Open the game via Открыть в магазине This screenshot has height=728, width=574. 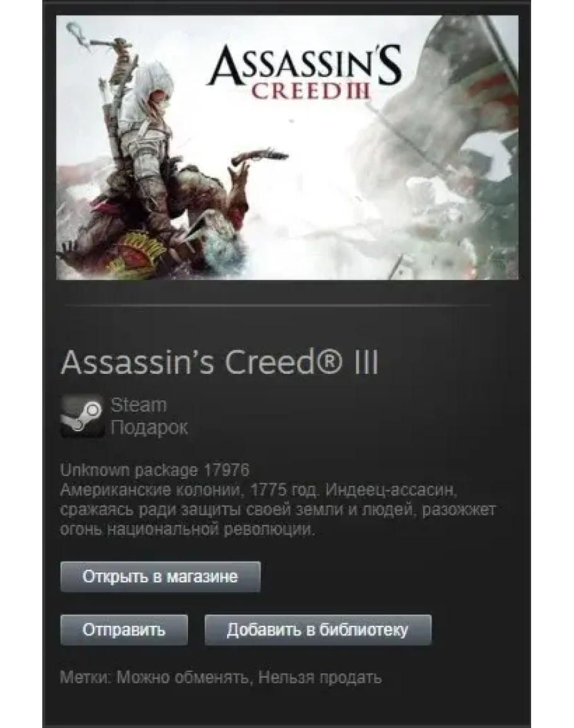tap(160, 577)
